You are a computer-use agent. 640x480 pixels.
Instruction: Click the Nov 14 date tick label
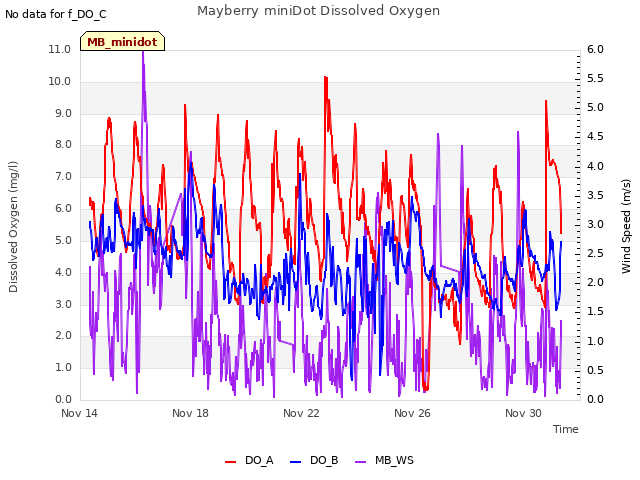tap(80, 413)
